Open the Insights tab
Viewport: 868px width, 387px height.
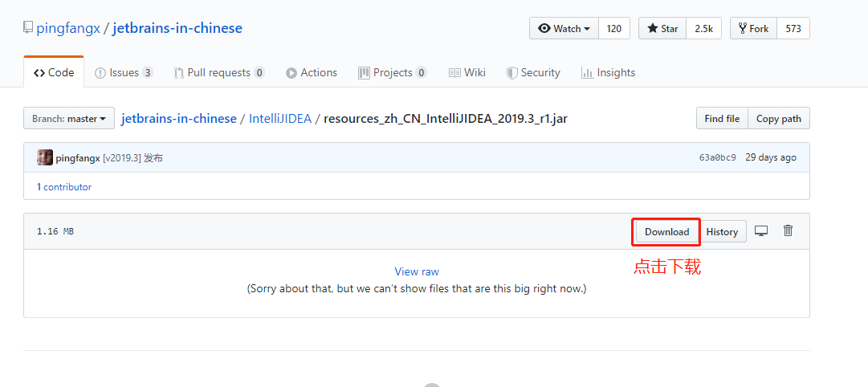pos(608,72)
